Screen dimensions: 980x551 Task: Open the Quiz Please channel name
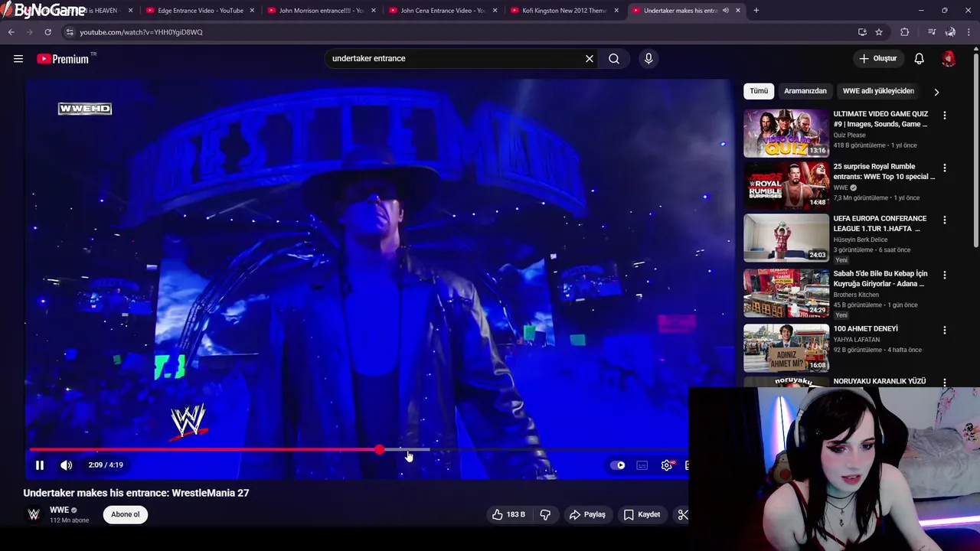[x=850, y=135]
